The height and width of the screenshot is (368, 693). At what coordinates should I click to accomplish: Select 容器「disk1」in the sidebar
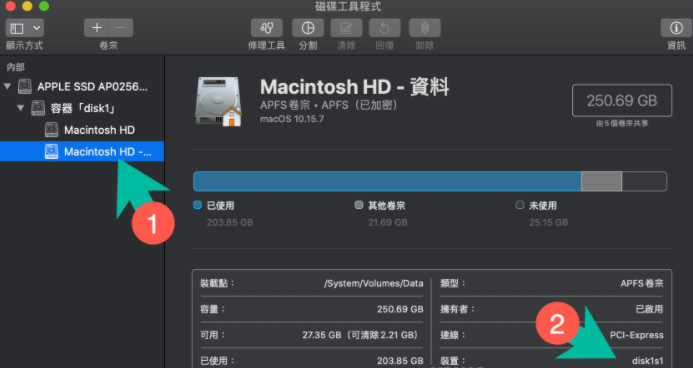click(82, 108)
